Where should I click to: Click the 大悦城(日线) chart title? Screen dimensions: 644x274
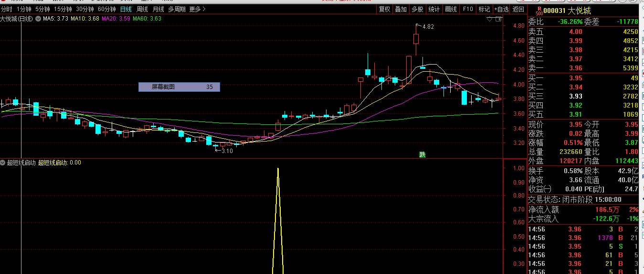click(16, 19)
